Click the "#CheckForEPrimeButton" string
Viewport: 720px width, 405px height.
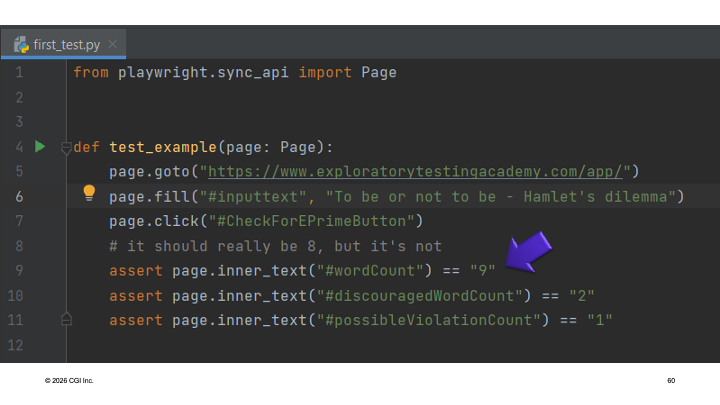tap(311, 221)
